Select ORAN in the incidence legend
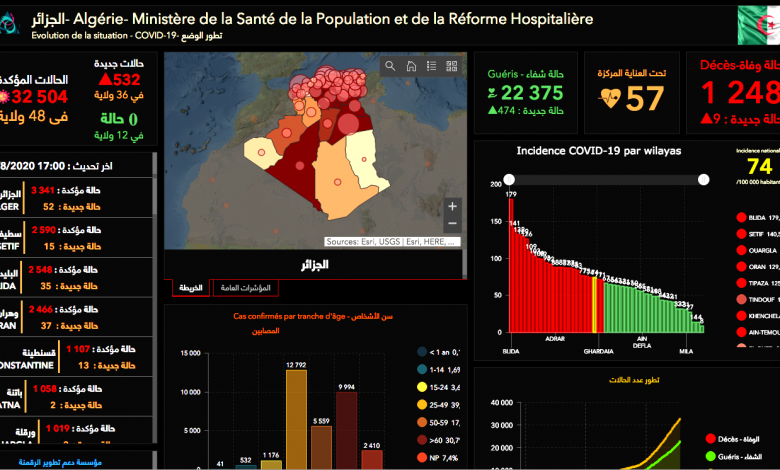Image resolution: width=780 pixels, height=470 pixels. point(758,267)
